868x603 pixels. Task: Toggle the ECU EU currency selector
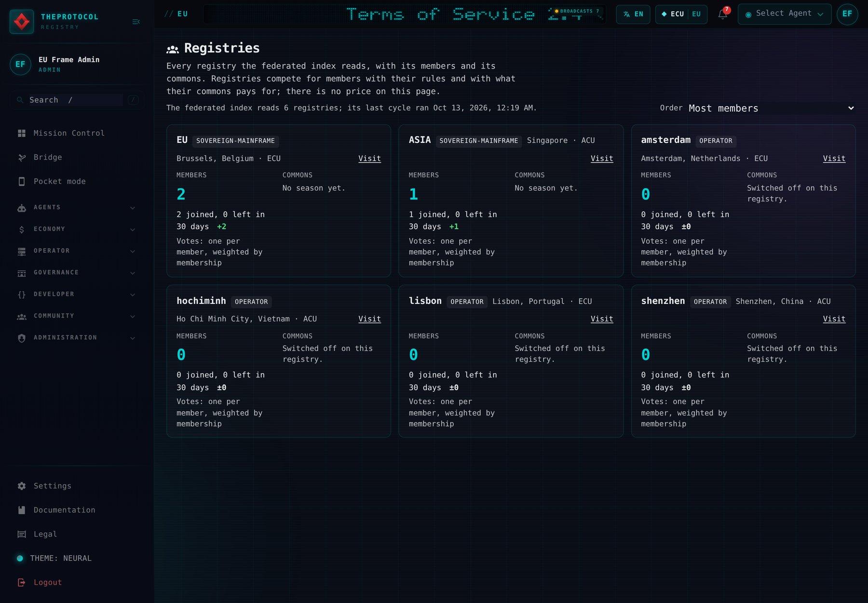(681, 14)
